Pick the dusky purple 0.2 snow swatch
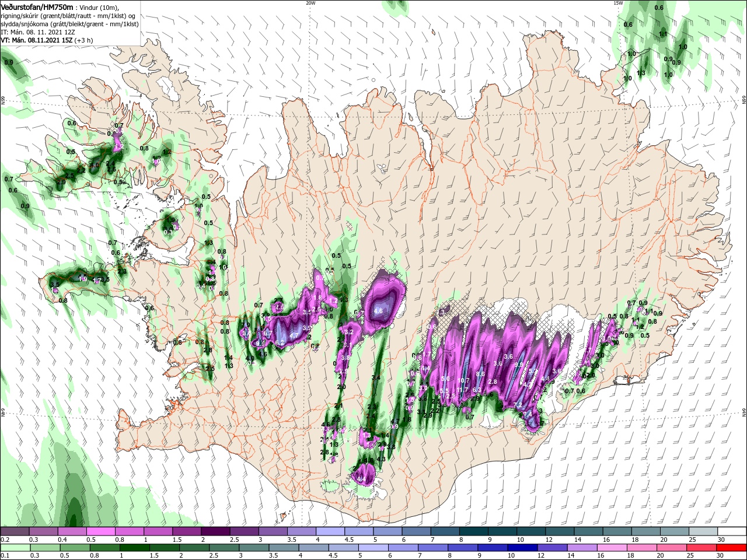This screenshot has height=560, width=747. 14,531
